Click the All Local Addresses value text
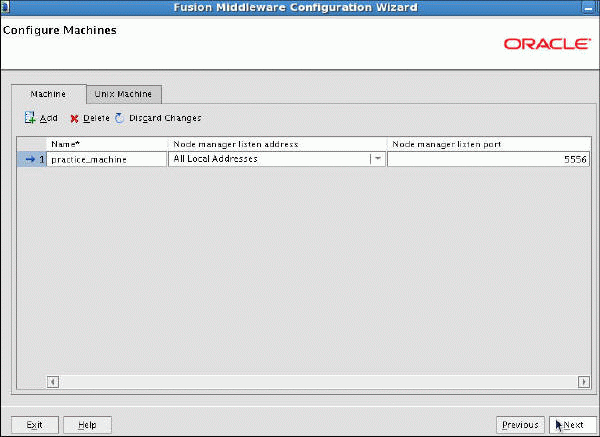Image resolution: width=600 pixels, height=437 pixels. coord(215,159)
